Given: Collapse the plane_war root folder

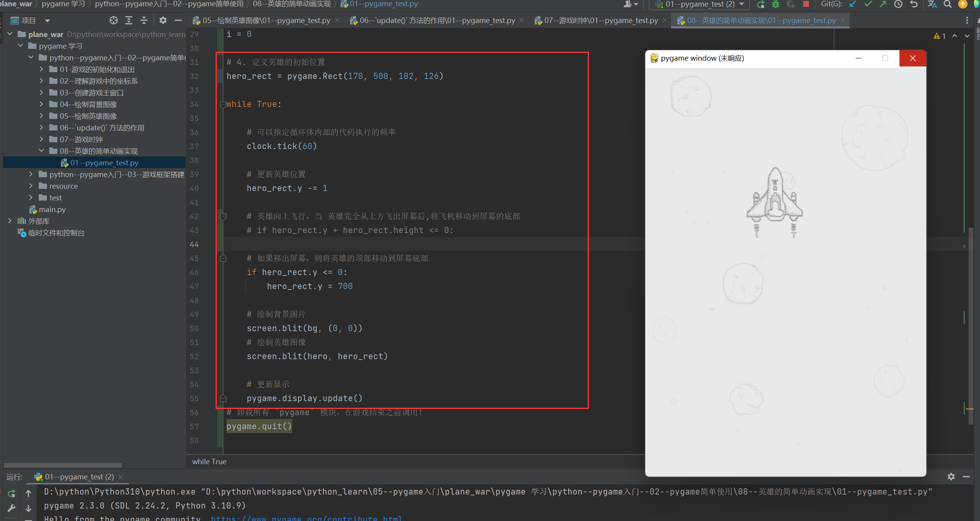Looking at the screenshot, I should click(x=11, y=34).
